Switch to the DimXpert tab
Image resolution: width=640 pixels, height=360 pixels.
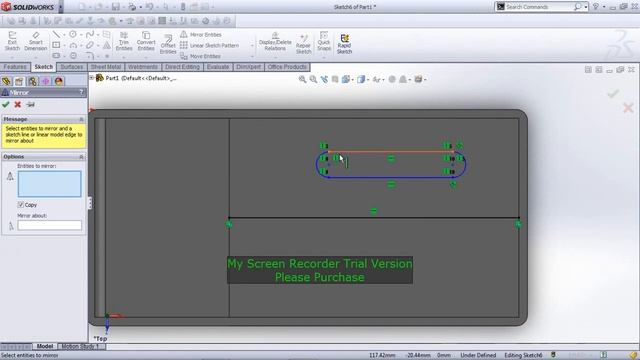coord(249,67)
